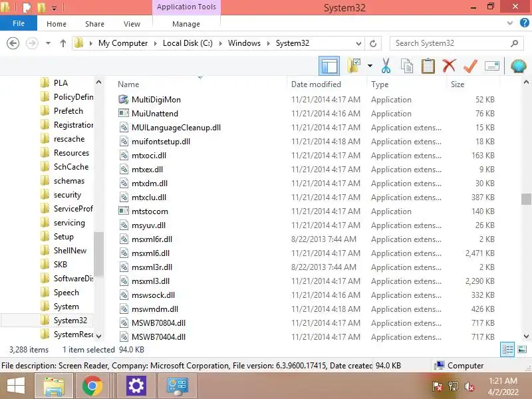Viewport: 532px width, 399px height.
Task: Select the SKB folder in navigation tree
Action: [x=60, y=264]
